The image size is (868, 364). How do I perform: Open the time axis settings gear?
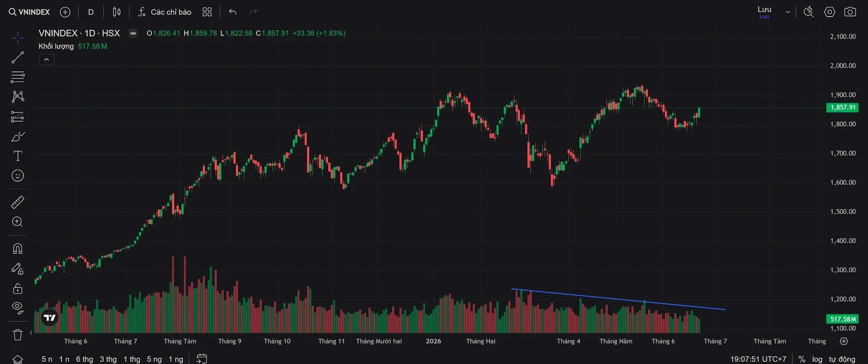click(x=844, y=341)
